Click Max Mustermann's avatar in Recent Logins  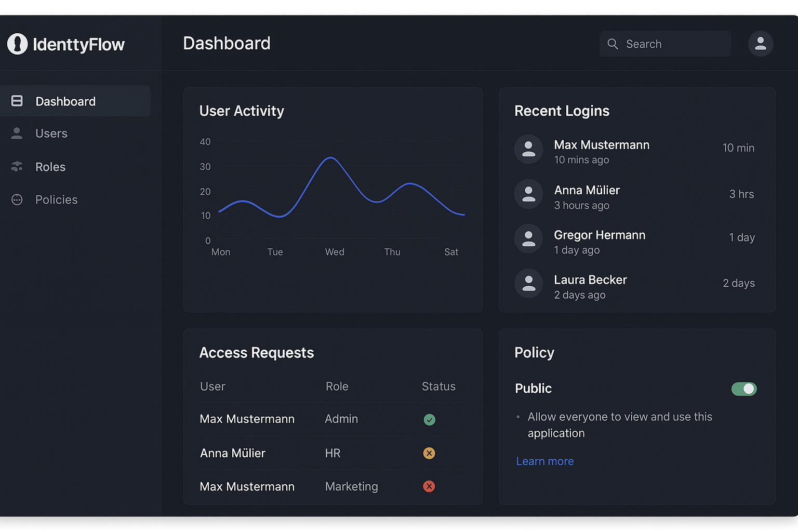(528, 149)
